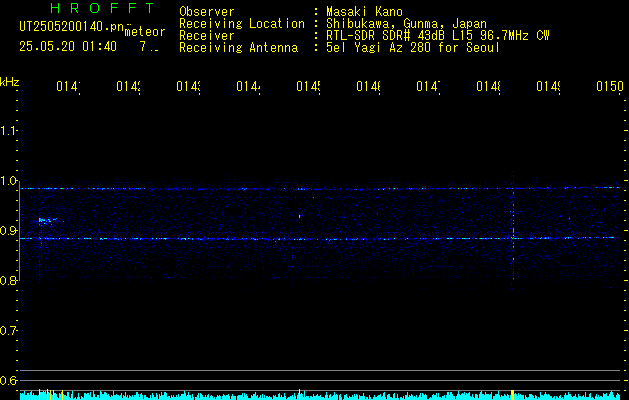Click the 1.1 frequency axis label
Screen dimensions: 629x400
8,131
